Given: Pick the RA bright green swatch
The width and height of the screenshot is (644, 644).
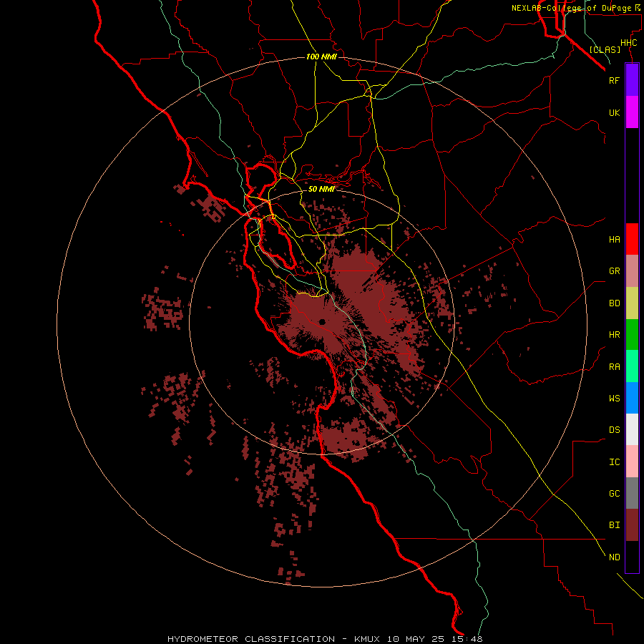Looking at the screenshot, I should click(632, 366).
